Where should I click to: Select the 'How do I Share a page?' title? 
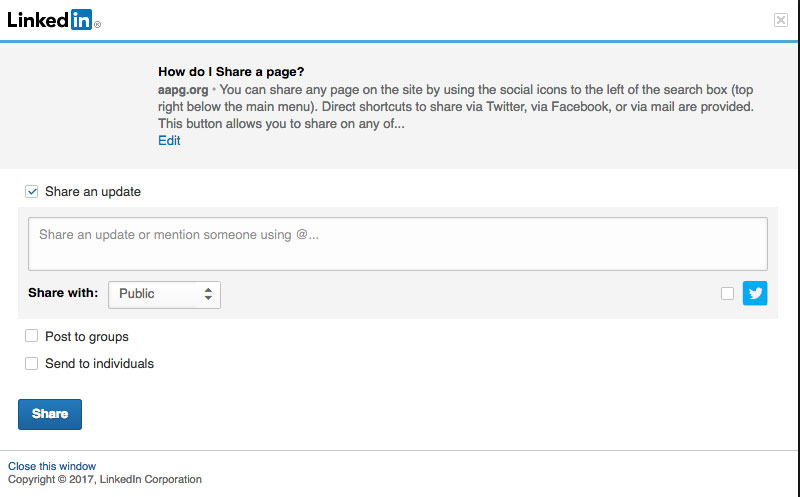click(231, 72)
